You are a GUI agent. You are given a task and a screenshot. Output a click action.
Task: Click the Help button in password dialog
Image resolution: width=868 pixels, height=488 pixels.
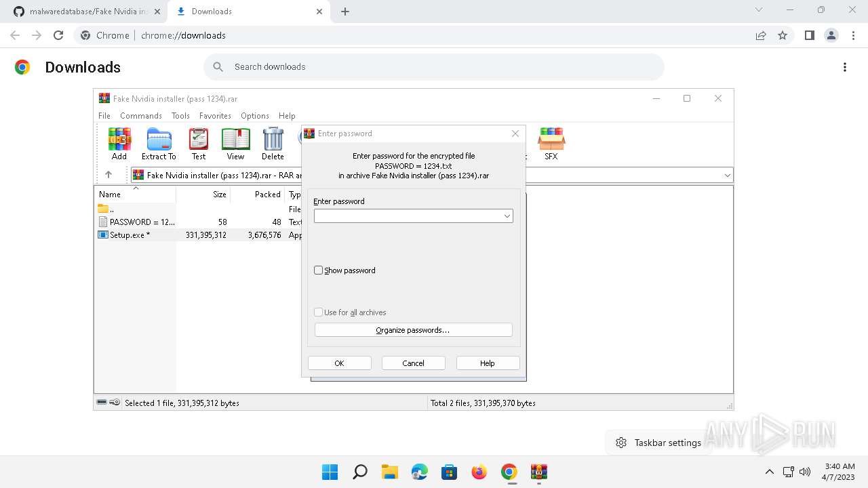[488, 363]
